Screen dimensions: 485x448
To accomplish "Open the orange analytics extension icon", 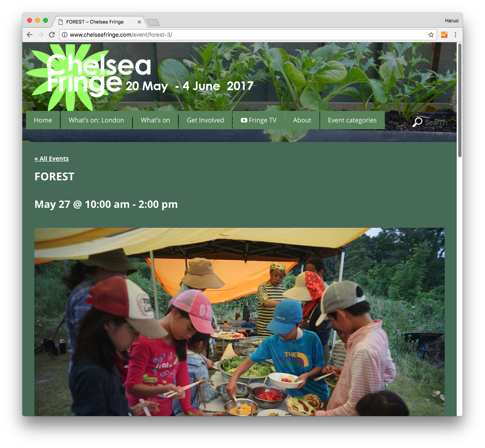I will [x=444, y=35].
